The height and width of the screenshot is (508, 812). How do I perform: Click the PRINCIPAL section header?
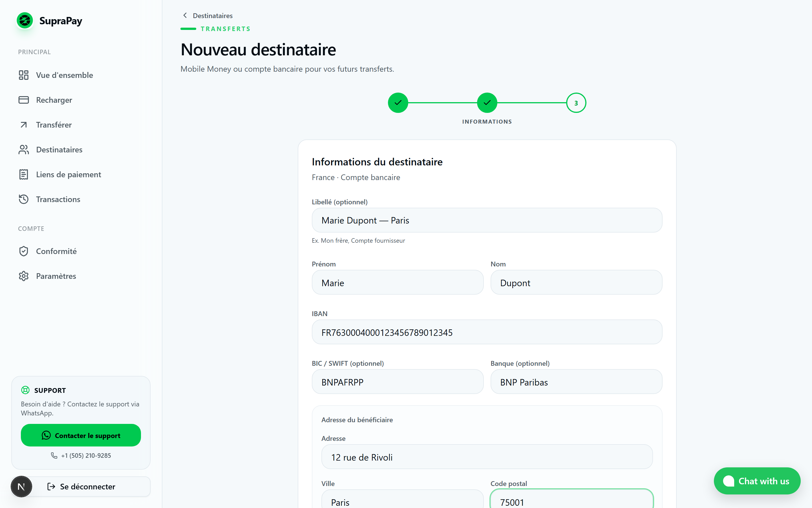(x=34, y=52)
